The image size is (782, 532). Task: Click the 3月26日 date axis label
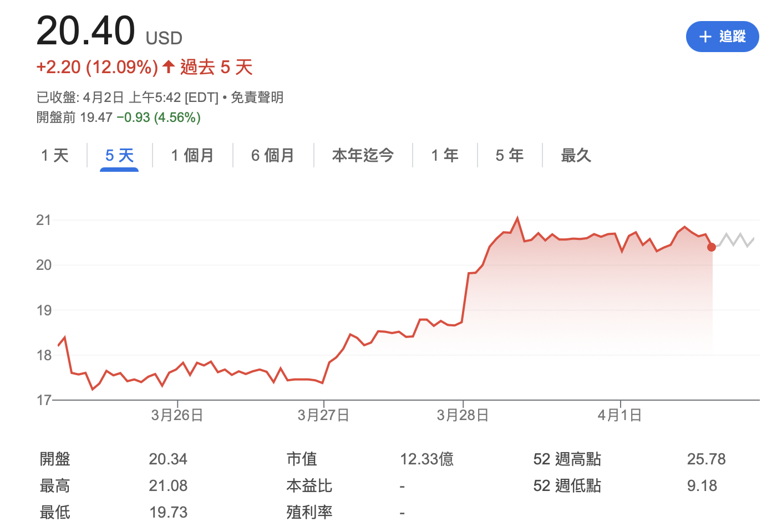[x=177, y=415]
